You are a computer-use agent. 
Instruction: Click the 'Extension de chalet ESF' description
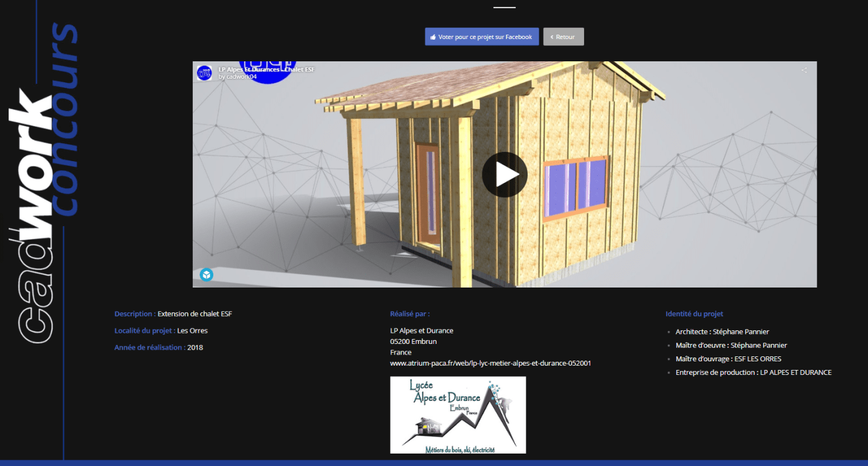[195, 314]
